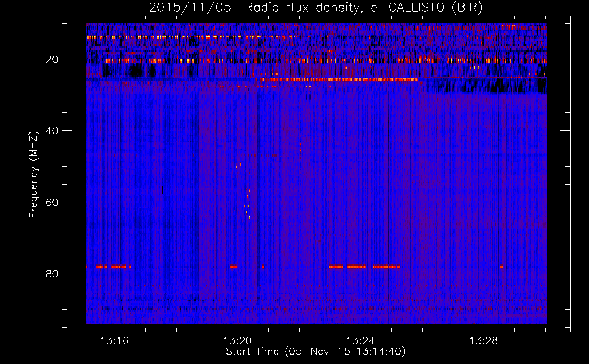Select the 13:16 time tick label
Viewport: 589px width, 364px height.
[x=115, y=341]
